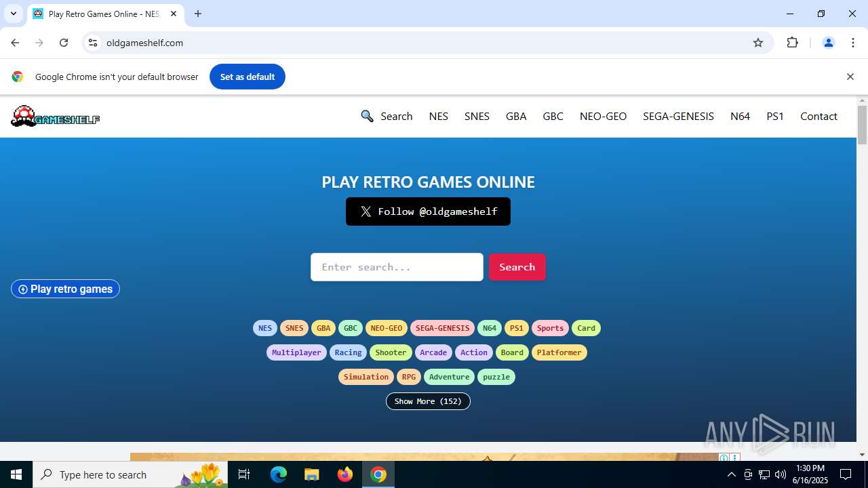Select the Racing category tag

[x=349, y=352]
